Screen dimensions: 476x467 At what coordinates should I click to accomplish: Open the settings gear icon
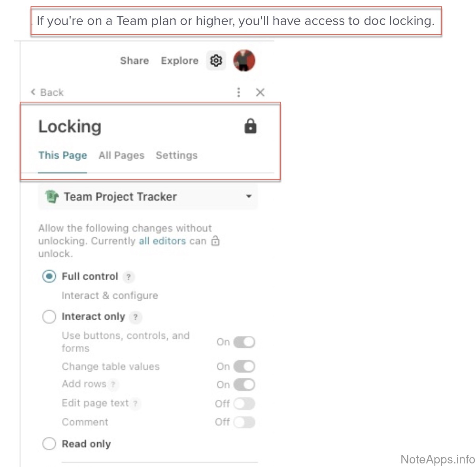216,61
